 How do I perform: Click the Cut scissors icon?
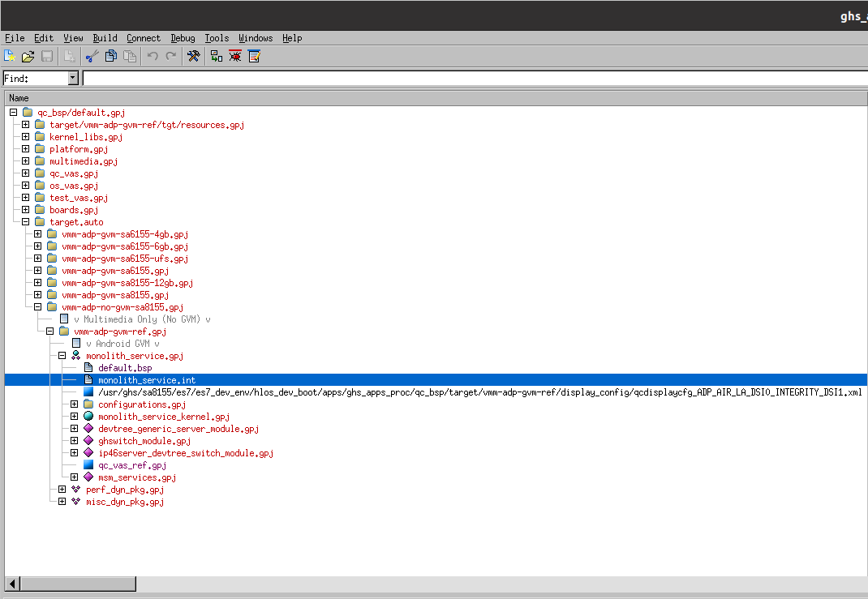92,56
